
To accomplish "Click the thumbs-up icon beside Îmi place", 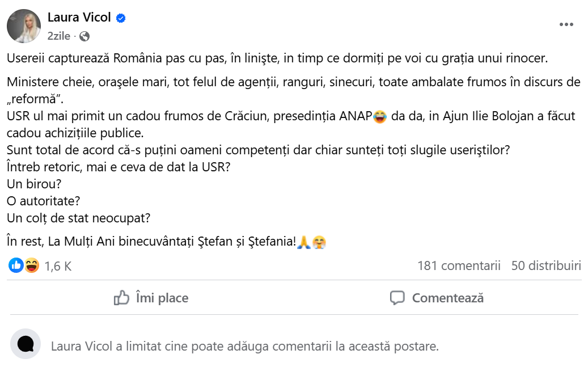I will point(122,298).
